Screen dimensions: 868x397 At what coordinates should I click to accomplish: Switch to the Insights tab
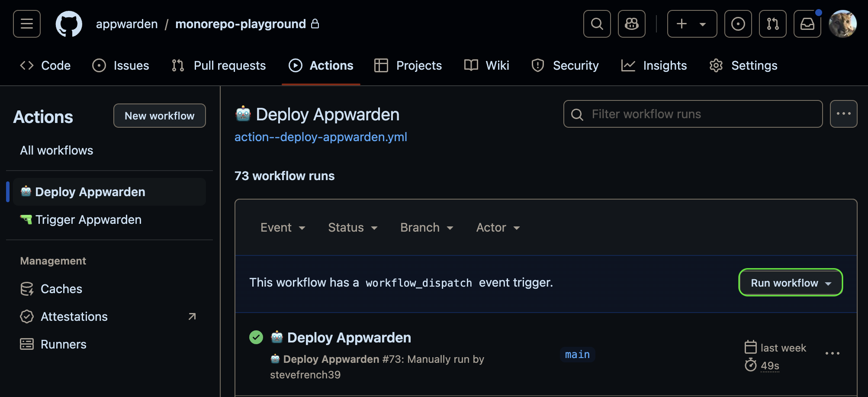click(x=665, y=65)
